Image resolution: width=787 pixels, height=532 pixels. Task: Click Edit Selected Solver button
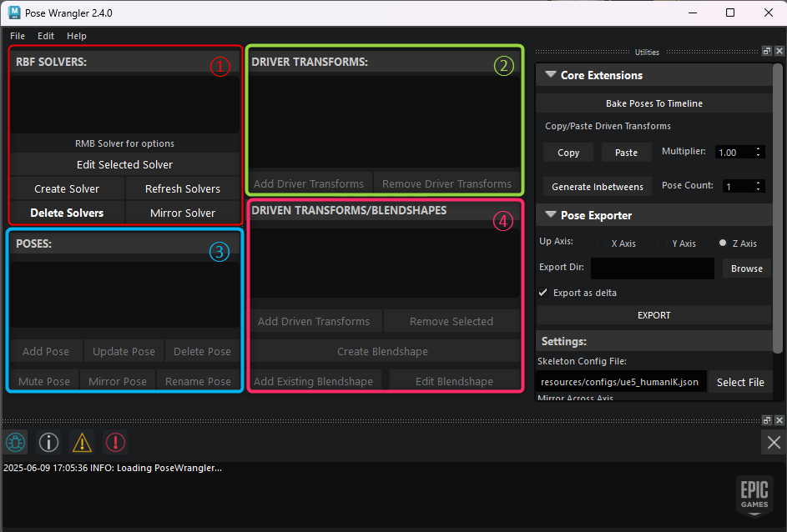tap(124, 164)
